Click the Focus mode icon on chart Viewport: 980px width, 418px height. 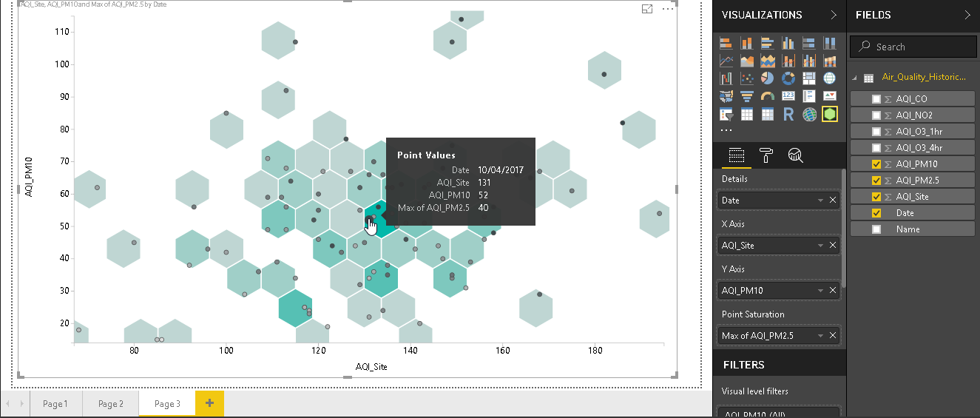(x=647, y=9)
